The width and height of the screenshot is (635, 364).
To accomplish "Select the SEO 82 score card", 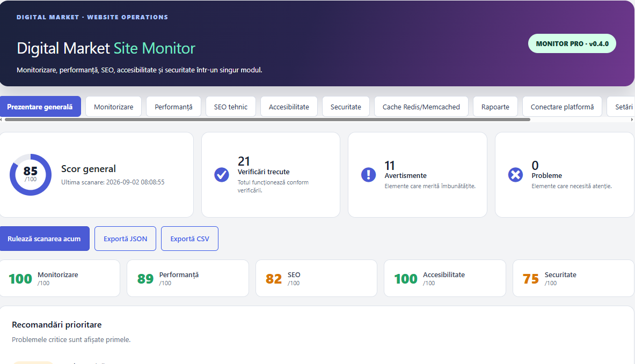I will pos(316,278).
